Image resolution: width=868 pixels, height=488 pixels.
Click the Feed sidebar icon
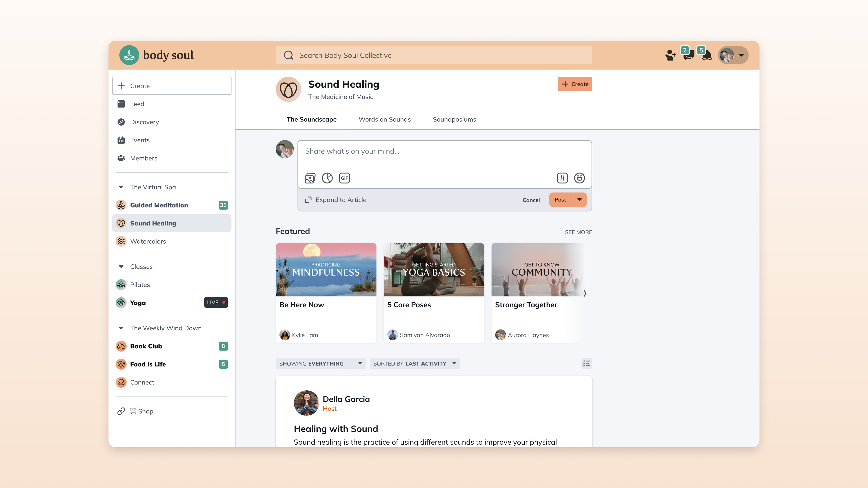pyautogui.click(x=121, y=104)
